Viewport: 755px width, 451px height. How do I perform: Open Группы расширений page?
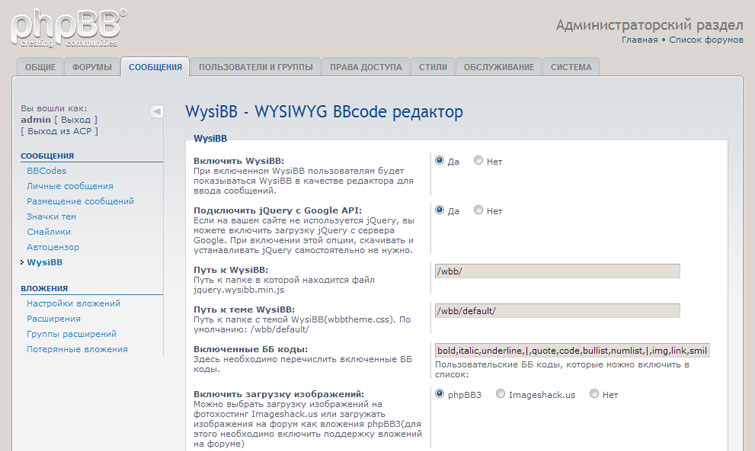(x=71, y=334)
